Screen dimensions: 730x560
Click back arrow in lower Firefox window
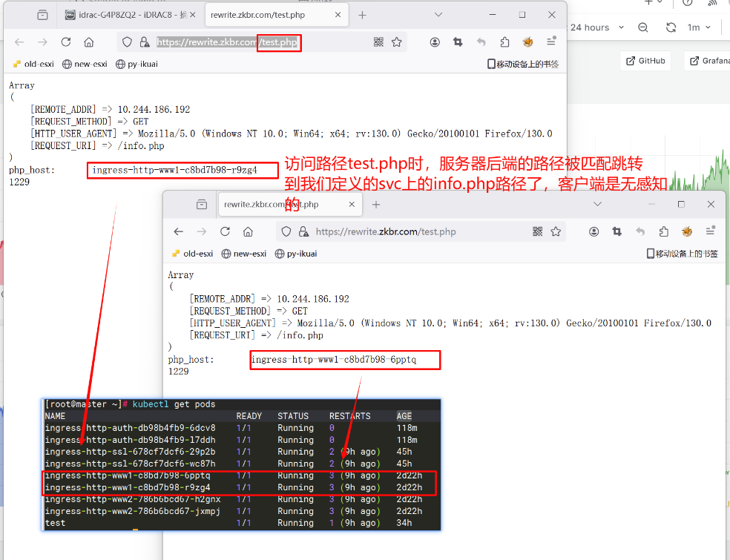pyautogui.click(x=178, y=232)
